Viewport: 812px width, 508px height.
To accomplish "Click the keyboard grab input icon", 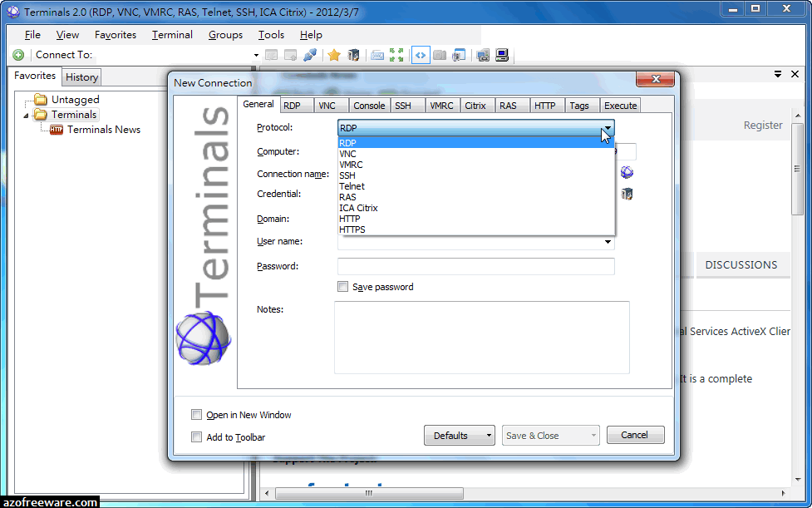I will 377,55.
